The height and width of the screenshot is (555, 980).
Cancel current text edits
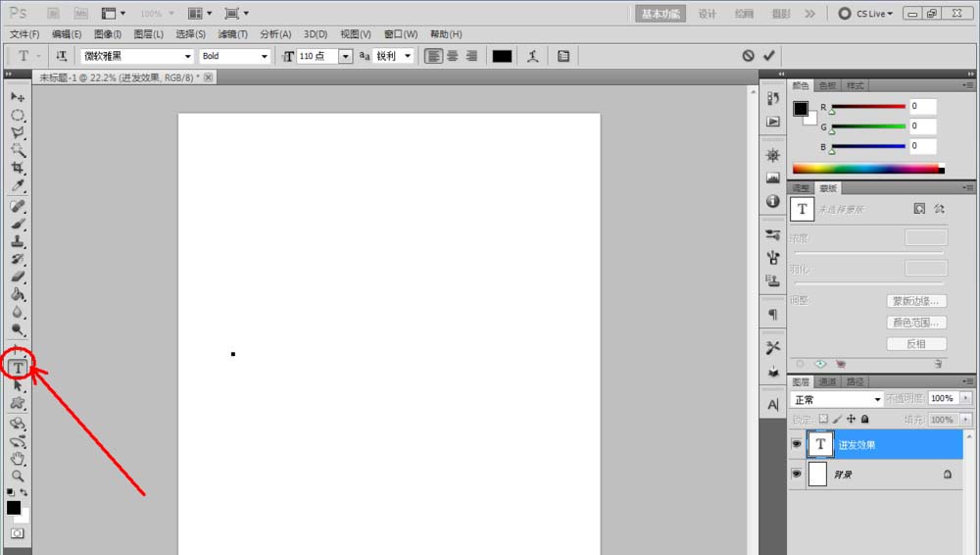748,56
